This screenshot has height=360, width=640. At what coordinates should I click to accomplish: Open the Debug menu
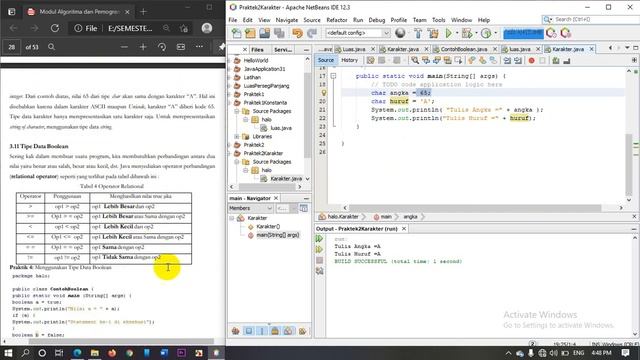click(376, 20)
